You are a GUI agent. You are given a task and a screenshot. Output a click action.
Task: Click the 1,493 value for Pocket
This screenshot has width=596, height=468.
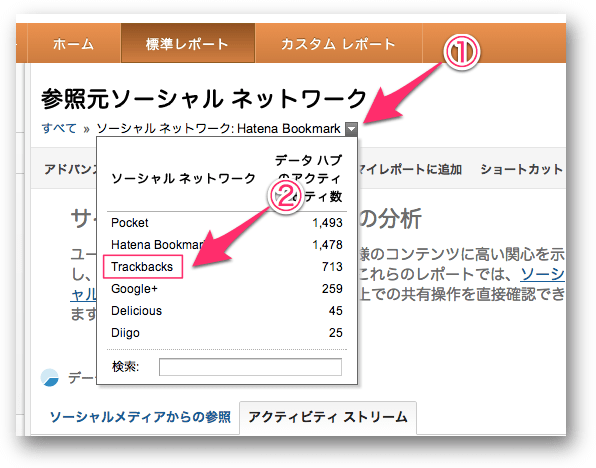coord(327,223)
